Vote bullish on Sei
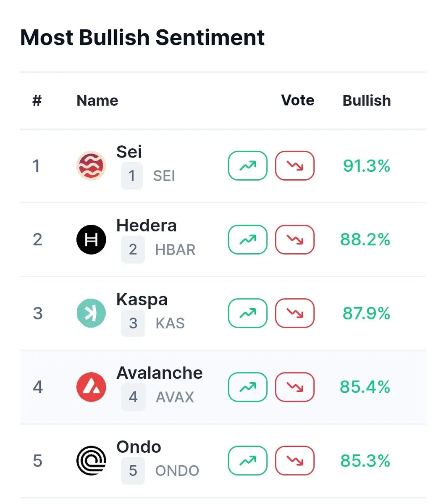Viewport: 446px width, 504px height. (248, 166)
